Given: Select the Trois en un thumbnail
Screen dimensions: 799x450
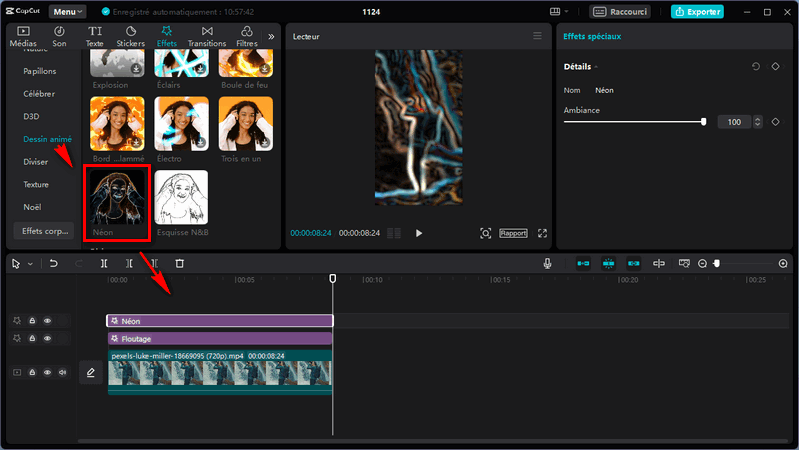Looking at the screenshot, I should [246, 124].
